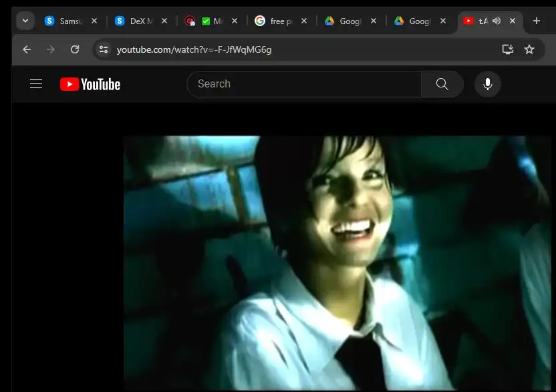The image size is (556, 392).
Task: Go back to the previous page
Action: (x=27, y=49)
